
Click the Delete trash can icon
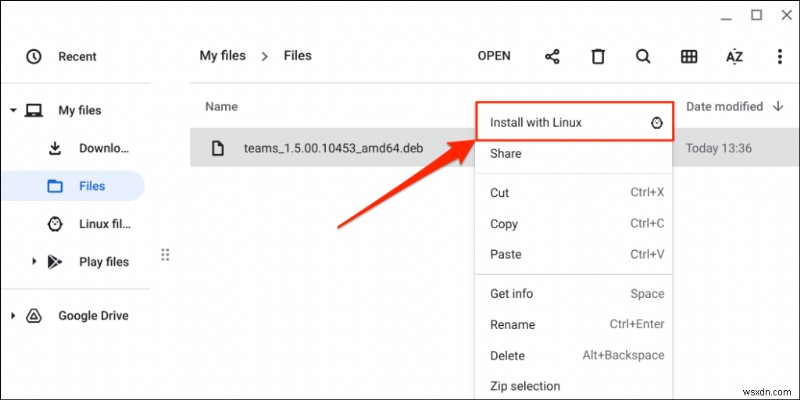(x=597, y=56)
